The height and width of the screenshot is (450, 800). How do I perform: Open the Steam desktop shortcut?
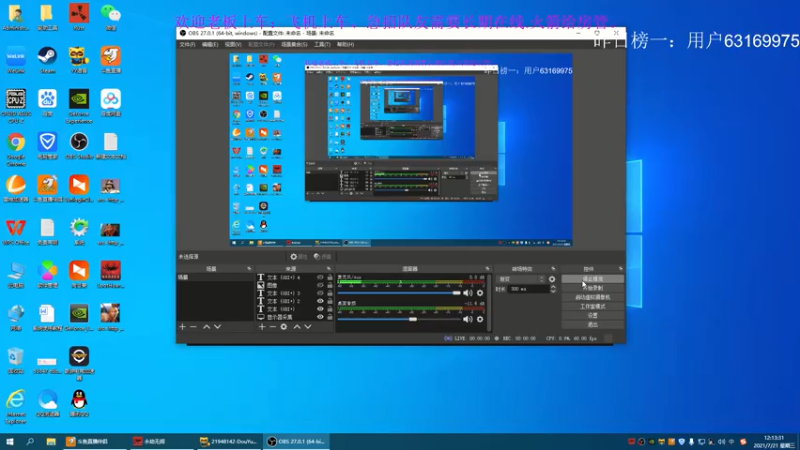(x=47, y=60)
